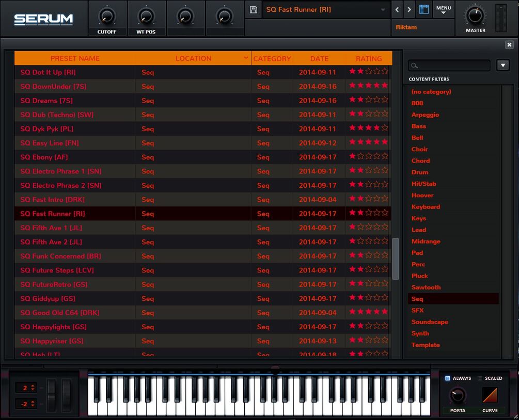The image size is (519, 420).
Task: Click the portamento CURVE display
Action: point(490,395)
